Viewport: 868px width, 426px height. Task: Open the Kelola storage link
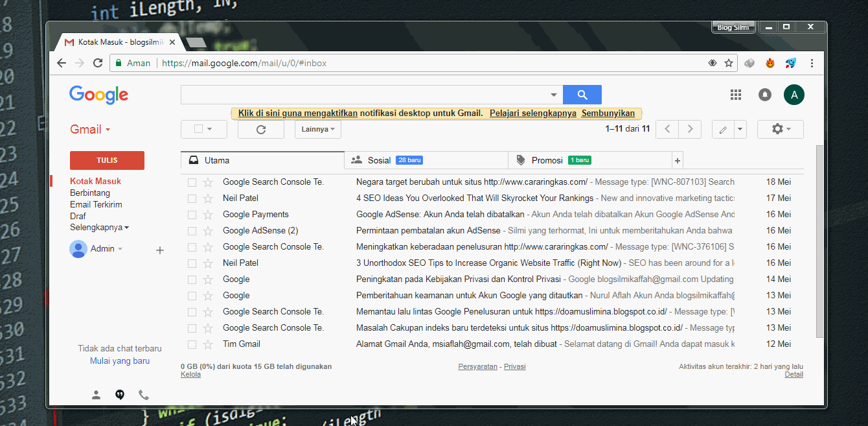pyautogui.click(x=190, y=374)
